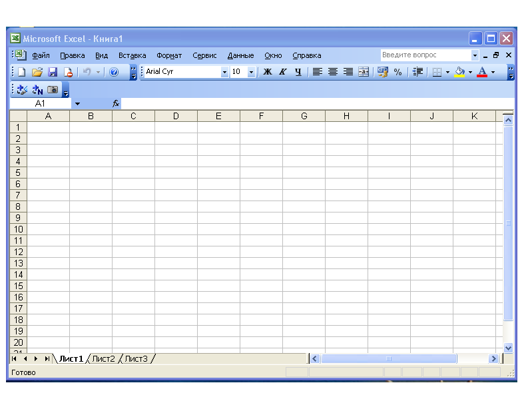Click the vertical scrollbar down arrow
The width and height of the screenshot is (532, 397).
tap(508, 348)
